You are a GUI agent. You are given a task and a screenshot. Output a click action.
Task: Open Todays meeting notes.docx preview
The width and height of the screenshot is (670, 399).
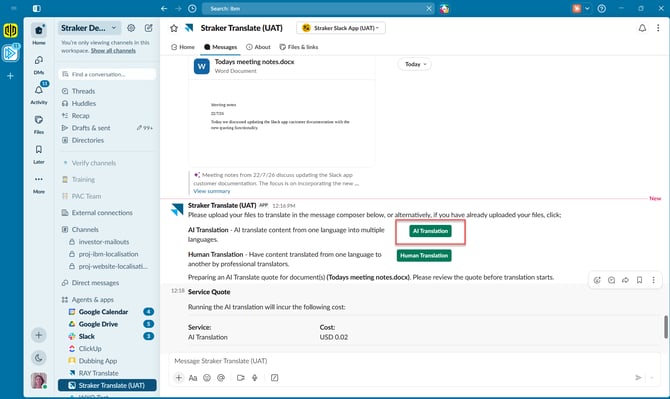pos(282,111)
